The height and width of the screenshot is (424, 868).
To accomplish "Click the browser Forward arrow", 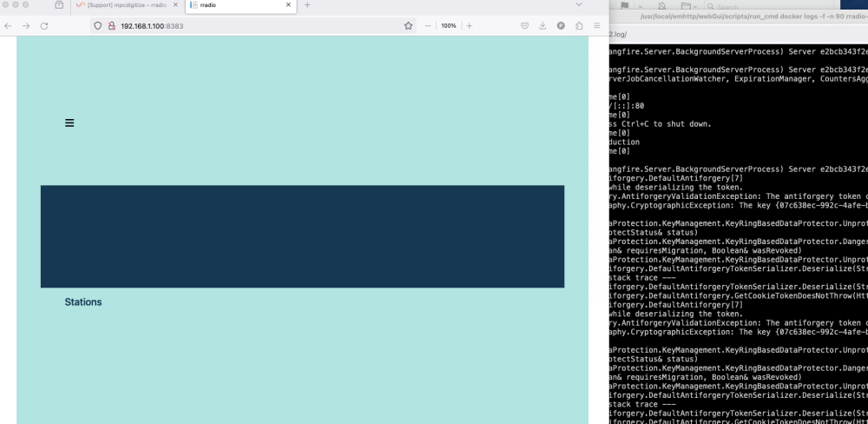I will point(26,26).
